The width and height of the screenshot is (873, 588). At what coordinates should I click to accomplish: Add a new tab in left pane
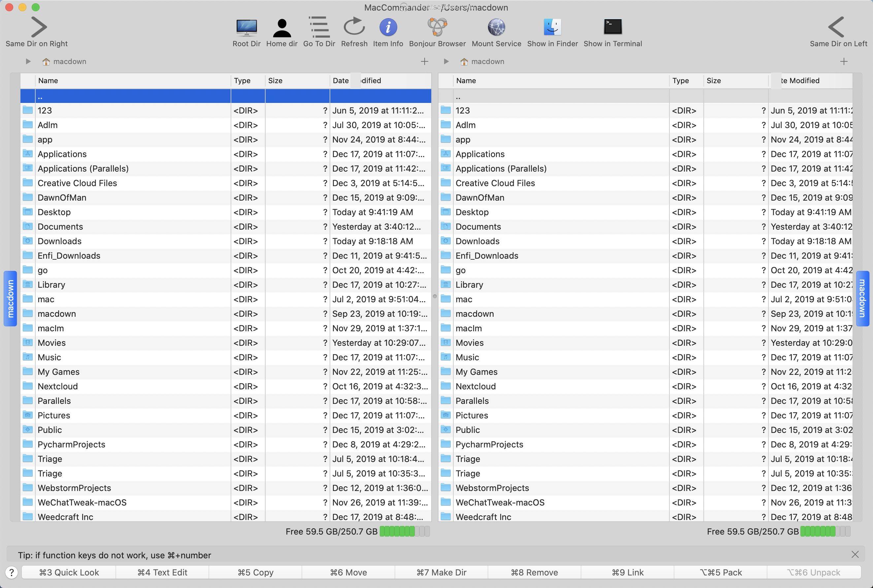[425, 61]
